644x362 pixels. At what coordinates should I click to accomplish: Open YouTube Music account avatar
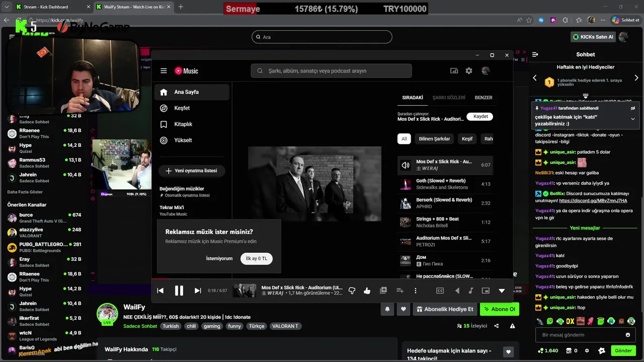pos(486,71)
